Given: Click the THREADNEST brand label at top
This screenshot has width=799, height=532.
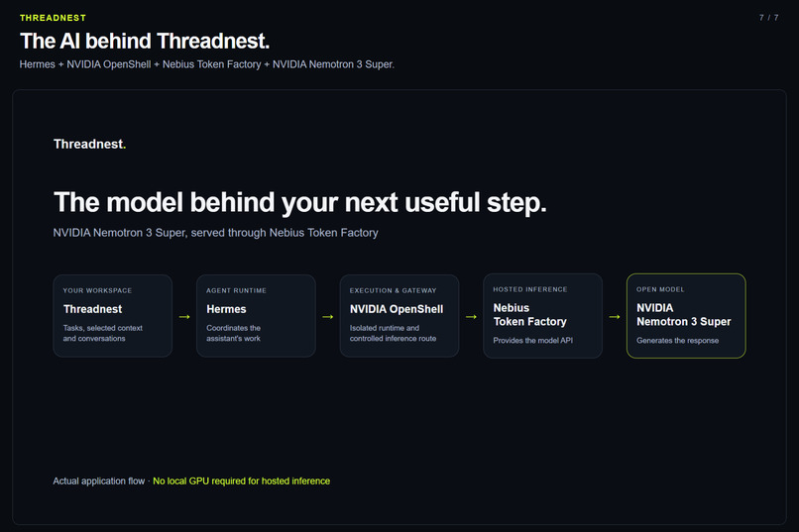Looking at the screenshot, I should 53,18.
